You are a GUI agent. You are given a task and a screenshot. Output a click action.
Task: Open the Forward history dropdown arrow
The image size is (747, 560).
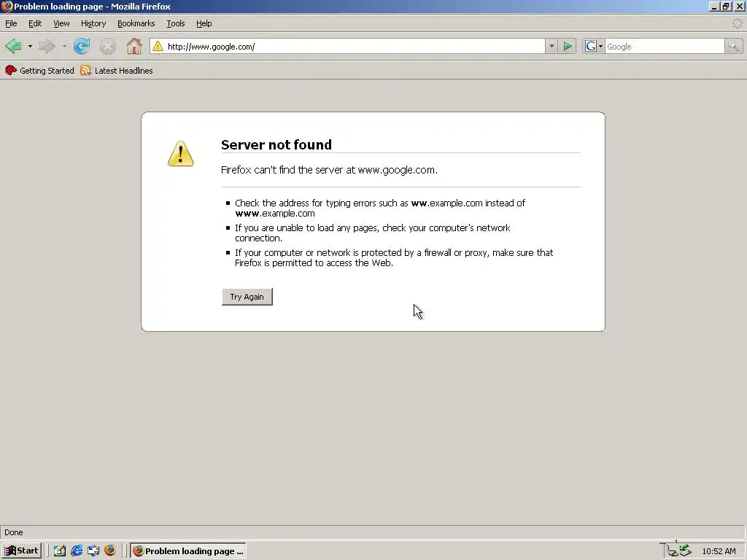pyautogui.click(x=64, y=46)
